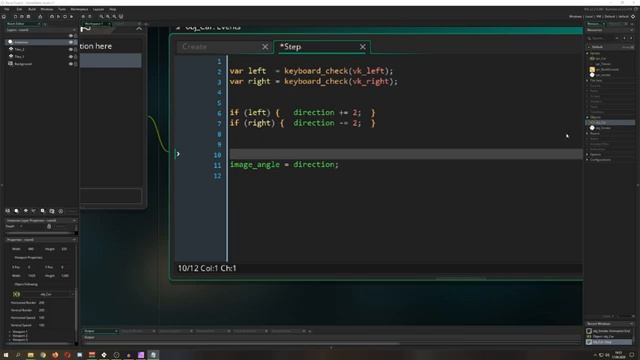The height and width of the screenshot is (360, 640).
Task: Click the taskbar search icon
Action: (x=18, y=355)
